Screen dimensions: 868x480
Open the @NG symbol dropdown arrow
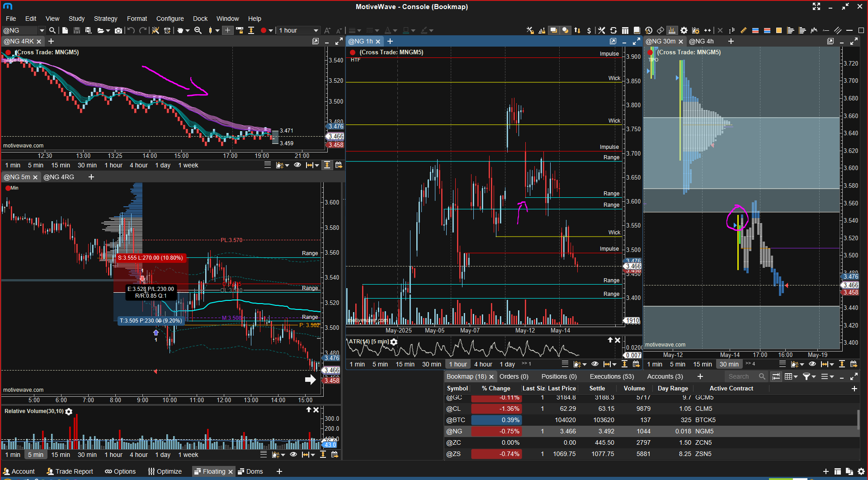pyautogui.click(x=42, y=30)
